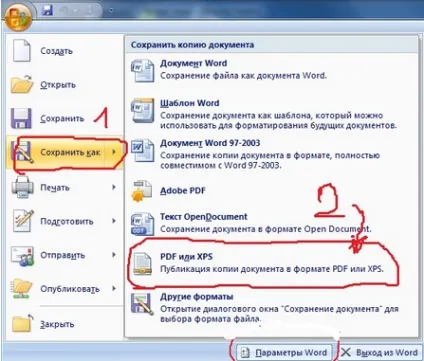Click the printer icon next to Печать
This screenshot has width=424, height=361.
click(x=22, y=187)
